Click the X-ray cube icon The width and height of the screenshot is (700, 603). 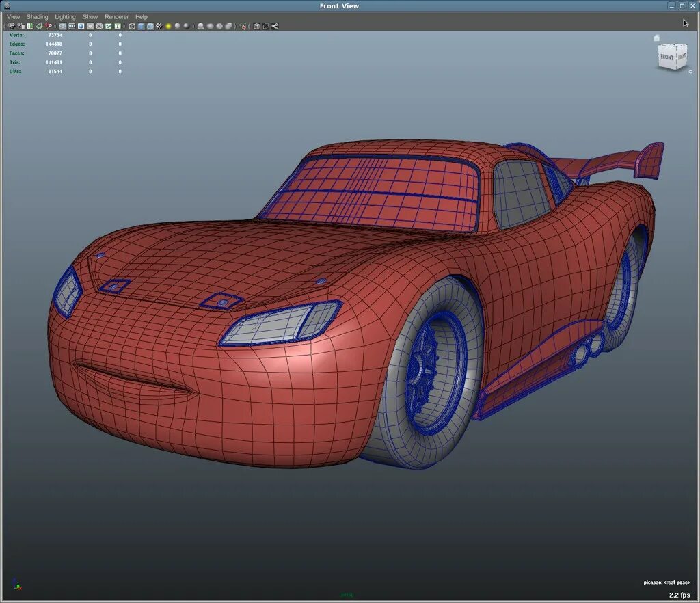(257, 27)
